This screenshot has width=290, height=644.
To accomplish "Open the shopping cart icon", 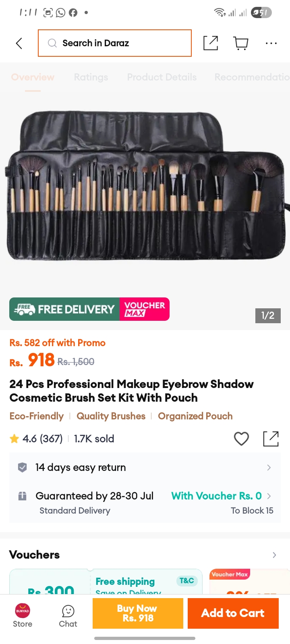I will [x=241, y=43].
